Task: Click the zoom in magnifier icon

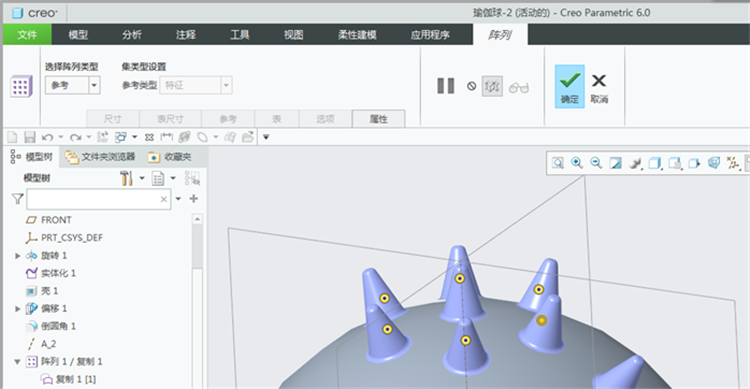Action: click(577, 163)
